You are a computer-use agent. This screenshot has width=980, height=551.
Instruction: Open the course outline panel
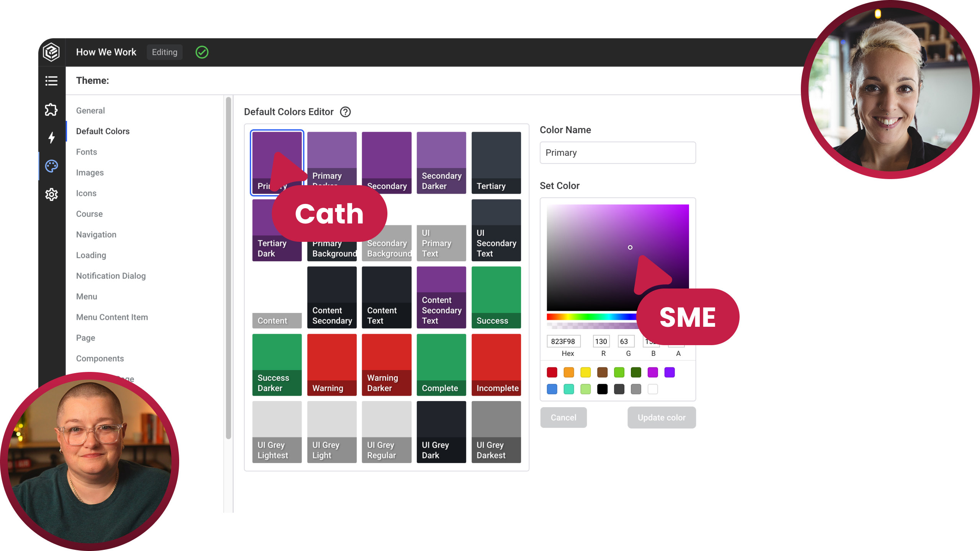click(x=52, y=81)
